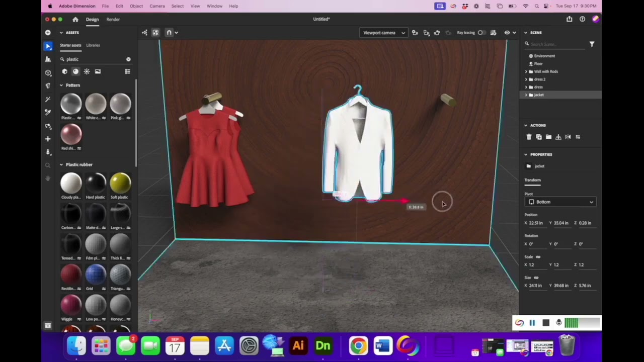Open the Window menu
The image size is (644, 362).
pyautogui.click(x=214, y=6)
